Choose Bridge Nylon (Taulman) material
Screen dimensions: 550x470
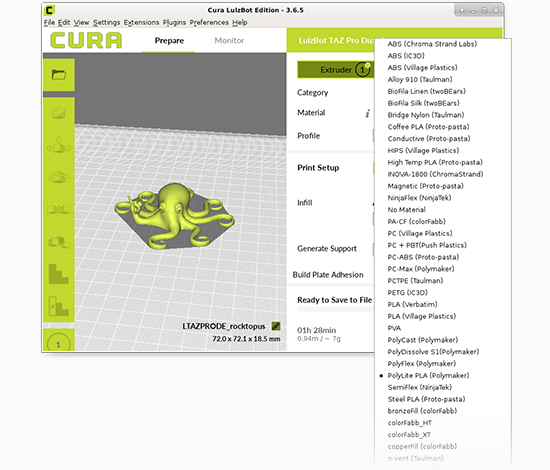coord(443,115)
